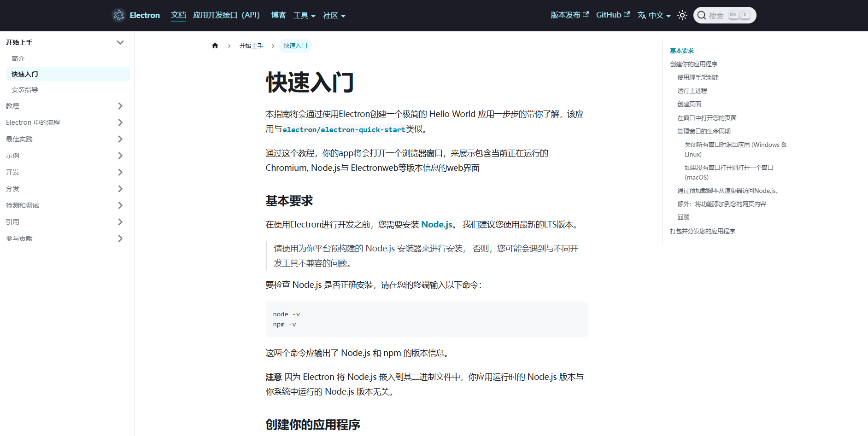Click the language translate icon

click(642, 15)
